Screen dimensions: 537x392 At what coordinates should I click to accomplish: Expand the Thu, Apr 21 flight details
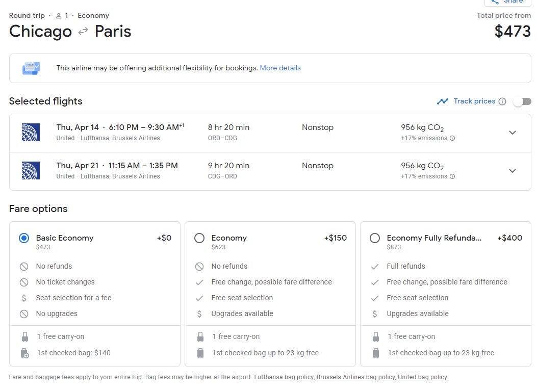tap(513, 171)
